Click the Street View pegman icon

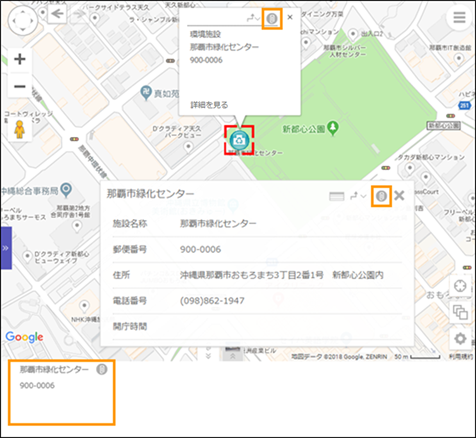click(x=20, y=129)
